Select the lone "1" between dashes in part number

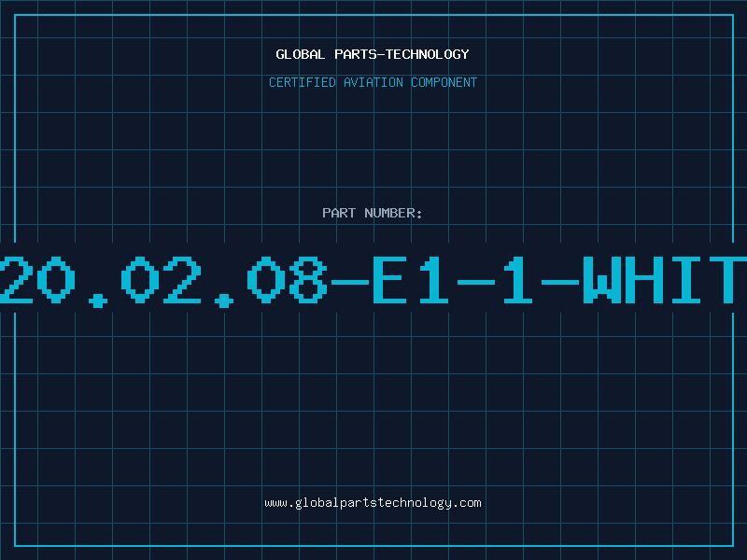[518, 280]
